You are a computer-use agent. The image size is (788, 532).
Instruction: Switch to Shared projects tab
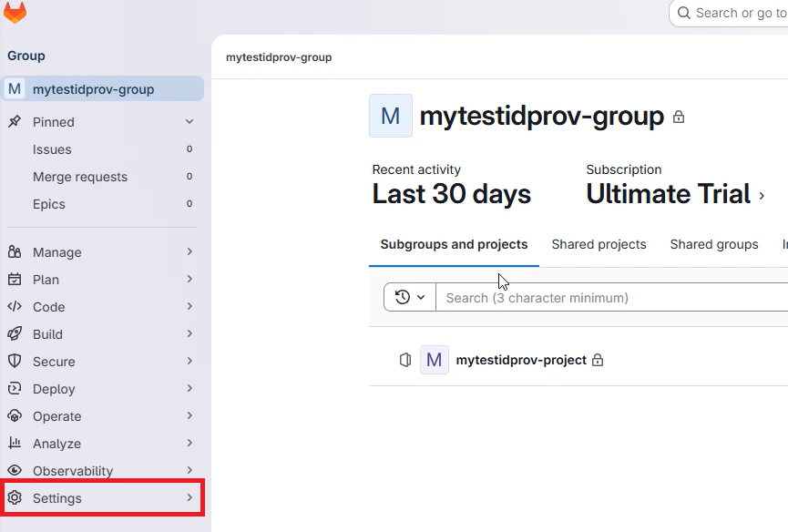[x=599, y=244]
